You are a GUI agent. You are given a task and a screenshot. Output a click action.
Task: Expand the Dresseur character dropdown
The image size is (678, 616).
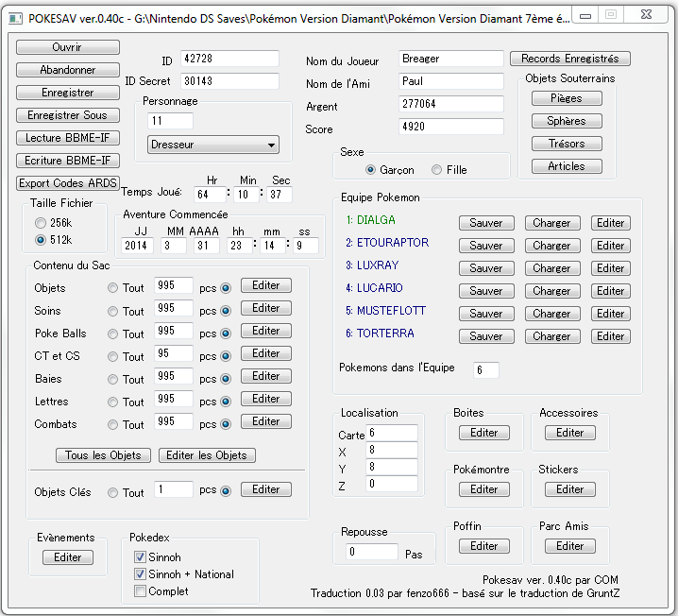coord(213,145)
